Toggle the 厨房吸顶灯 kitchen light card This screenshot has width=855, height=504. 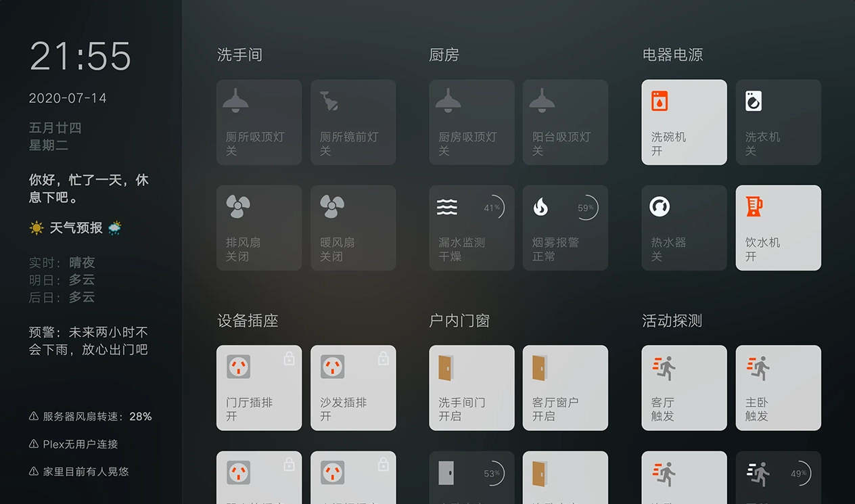coord(471,122)
